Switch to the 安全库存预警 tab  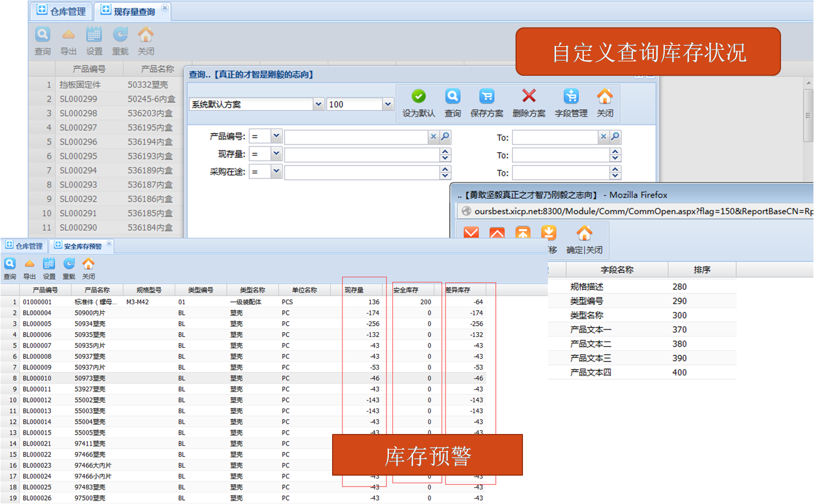point(82,246)
